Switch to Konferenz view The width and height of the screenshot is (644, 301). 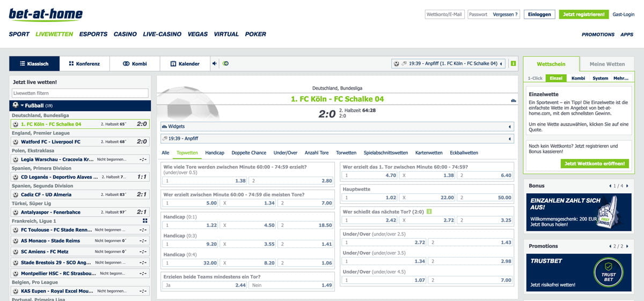pos(85,64)
